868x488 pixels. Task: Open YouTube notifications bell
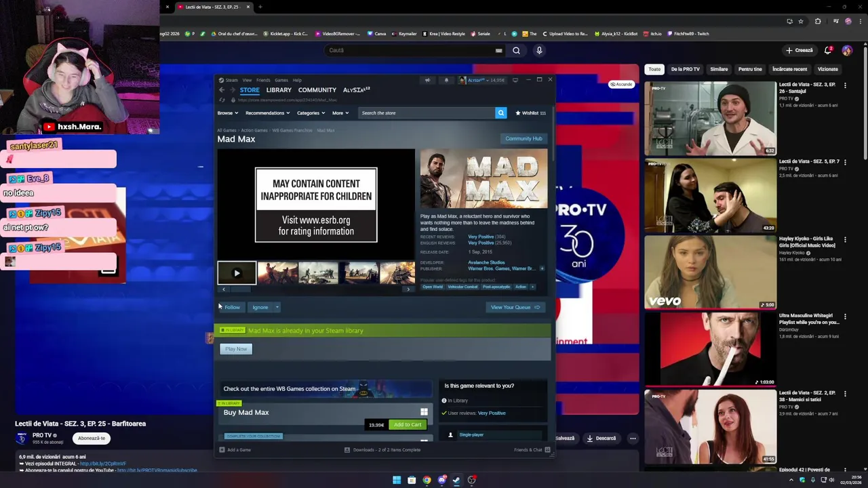(x=827, y=50)
